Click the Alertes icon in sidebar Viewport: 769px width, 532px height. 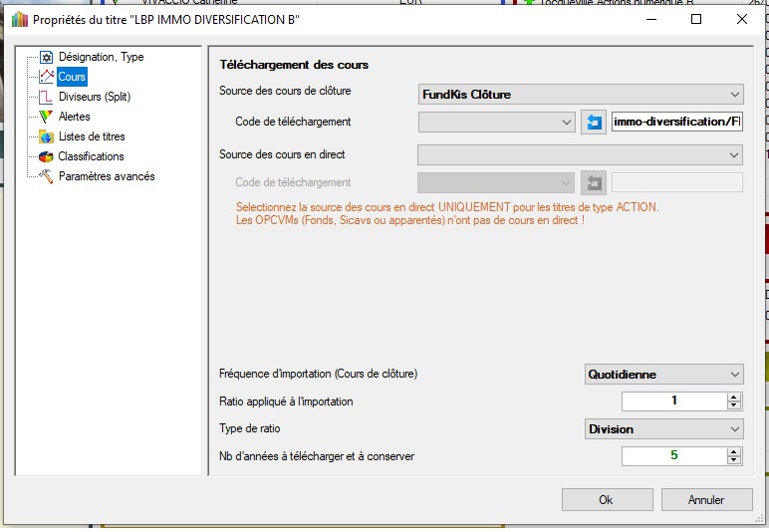pos(46,117)
